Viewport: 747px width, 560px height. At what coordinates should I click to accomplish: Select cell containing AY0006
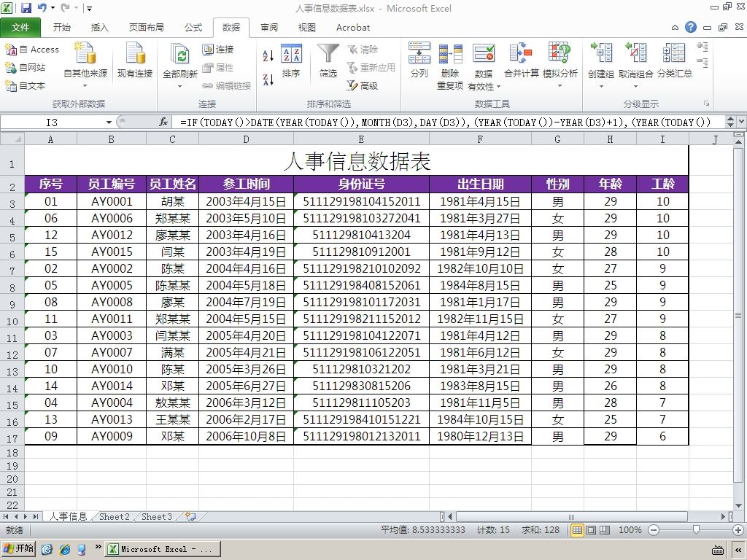[x=112, y=218]
